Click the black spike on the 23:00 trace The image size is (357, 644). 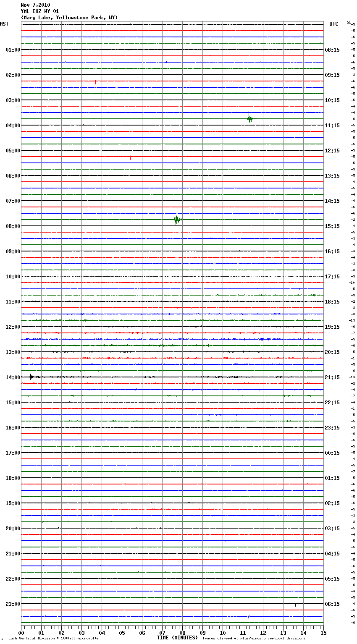click(x=295, y=606)
